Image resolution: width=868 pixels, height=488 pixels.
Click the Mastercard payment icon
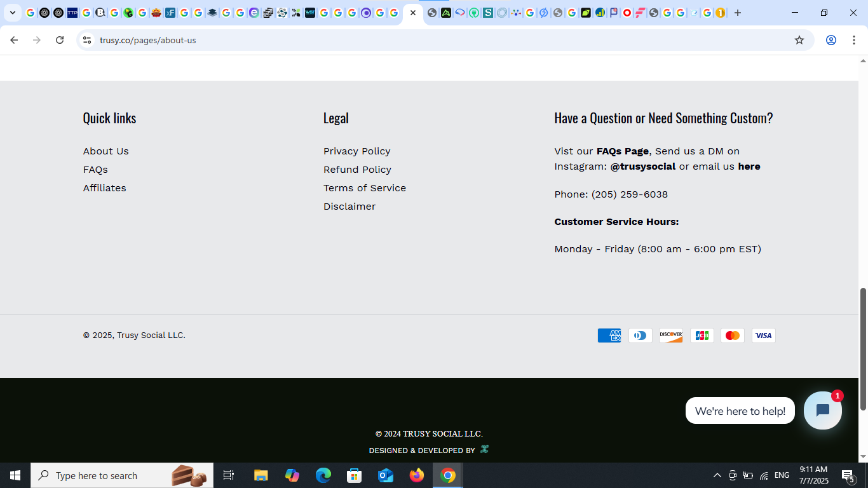pos(733,335)
